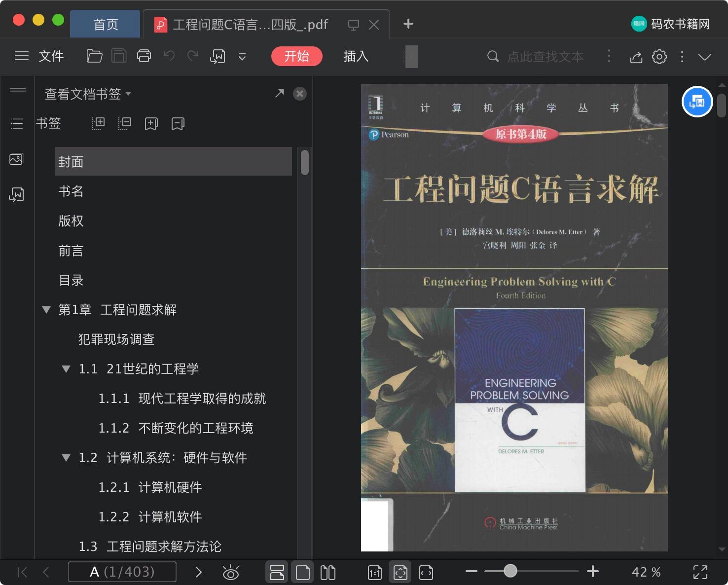Toggle two-page view mode
This screenshot has height=585, width=728.
328,572
